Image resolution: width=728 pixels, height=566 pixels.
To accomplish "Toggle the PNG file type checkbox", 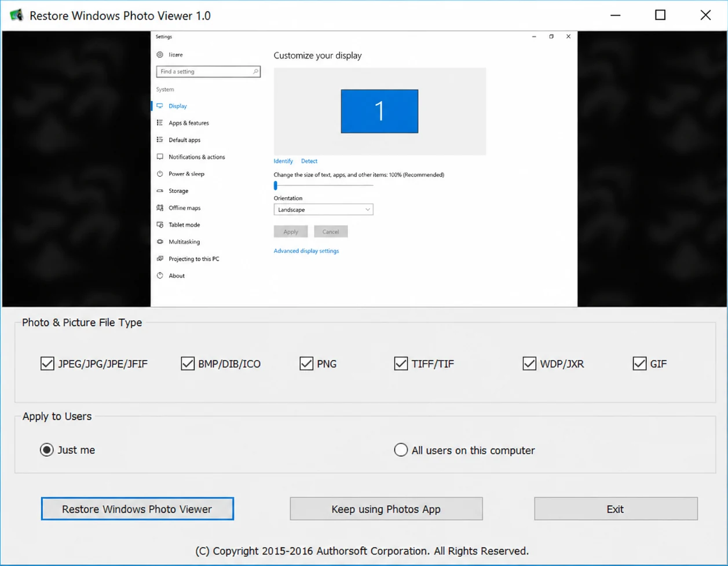I will pos(306,363).
